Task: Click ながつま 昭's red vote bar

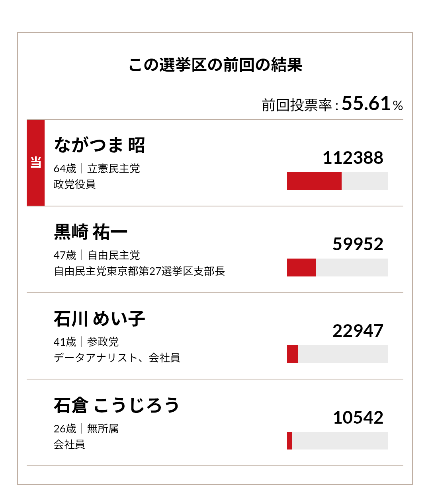Action: 314,181
